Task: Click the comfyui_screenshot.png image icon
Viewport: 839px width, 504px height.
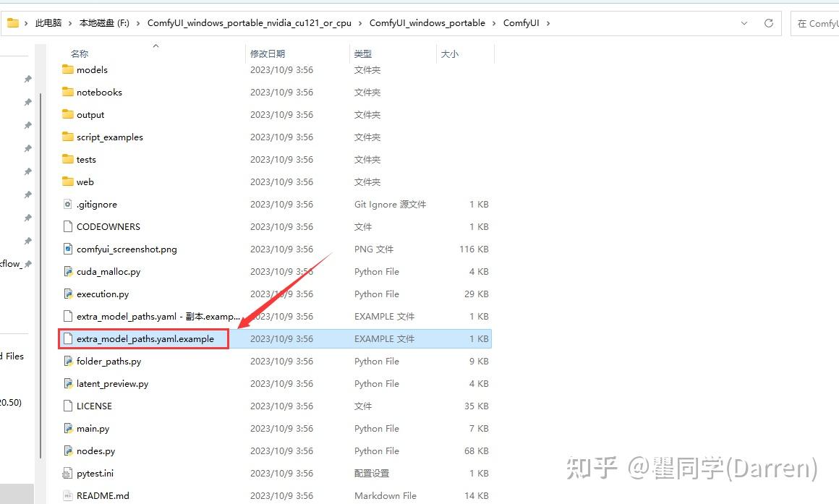Action: 67,249
